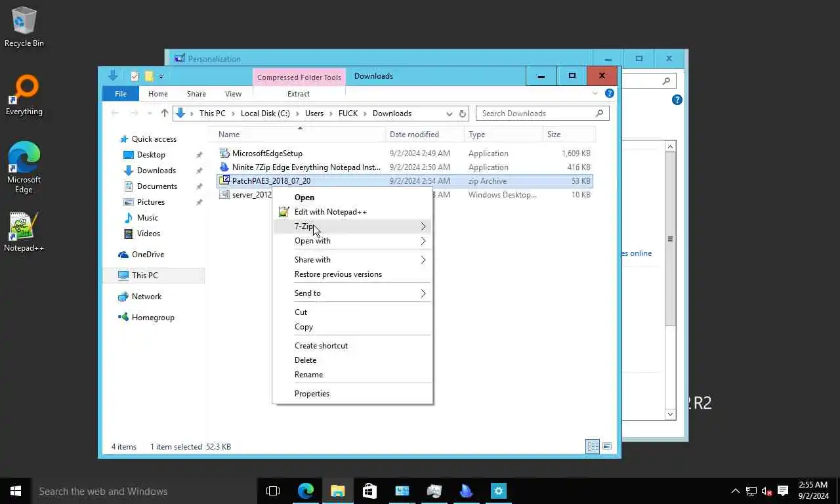The width and height of the screenshot is (840, 504).
Task: Sort files by the Size column header
Action: coord(570,135)
